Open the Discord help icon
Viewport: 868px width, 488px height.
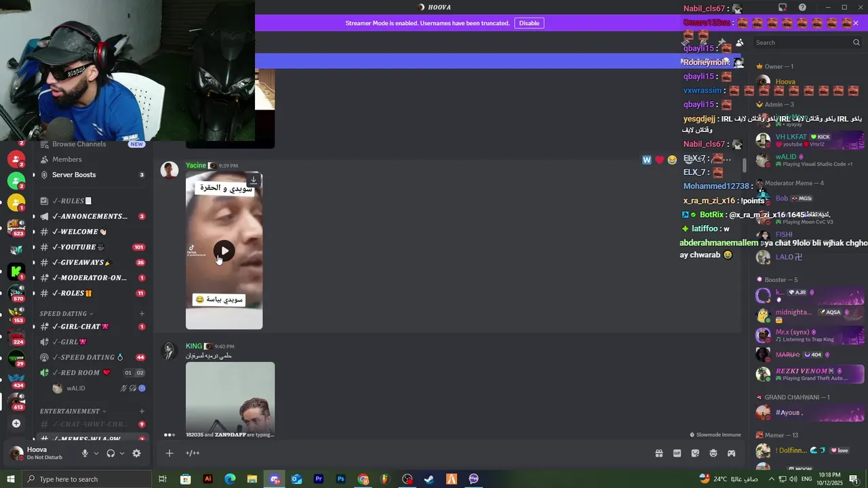802,7
